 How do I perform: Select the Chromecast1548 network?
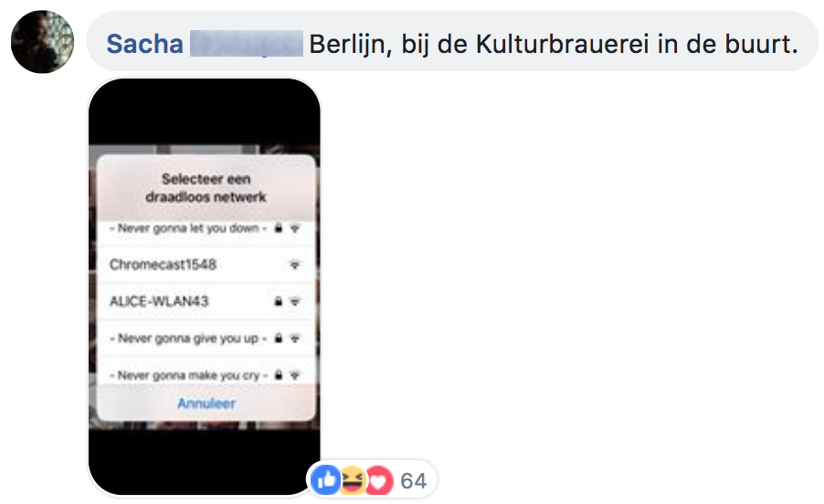tap(206, 265)
